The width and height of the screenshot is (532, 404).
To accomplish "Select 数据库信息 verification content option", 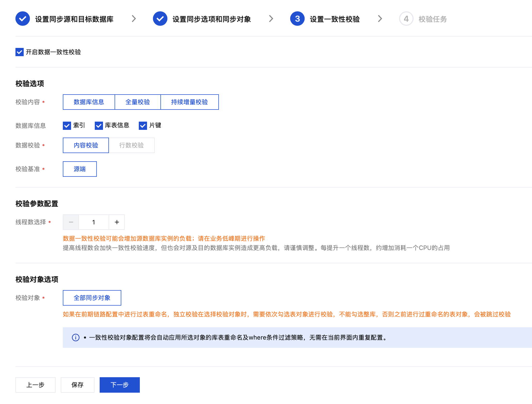I will (x=89, y=102).
